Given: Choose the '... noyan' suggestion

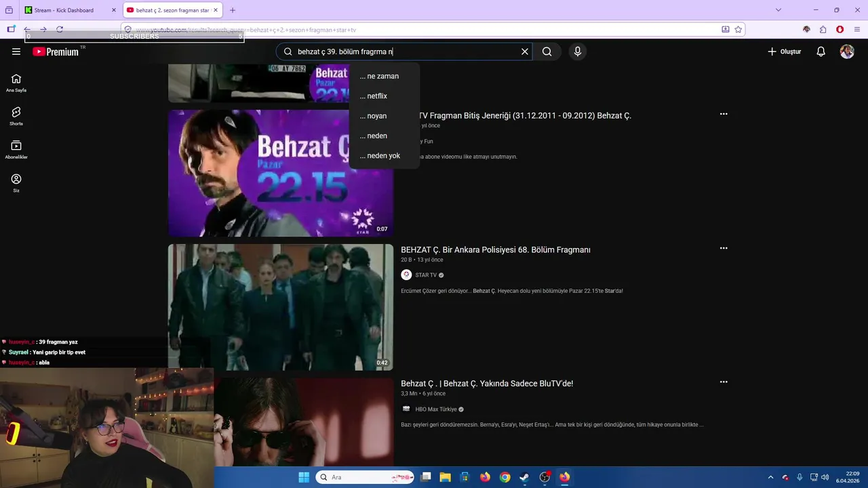Looking at the screenshot, I should point(384,116).
